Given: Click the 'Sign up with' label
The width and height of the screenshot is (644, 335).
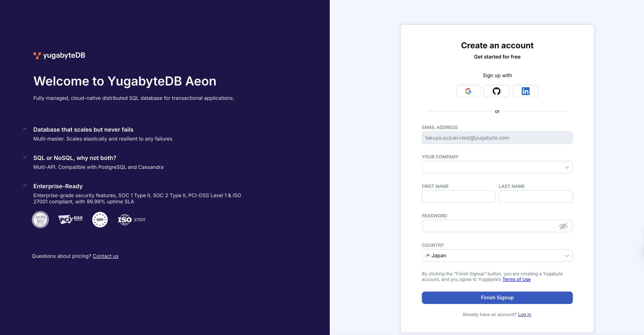Looking at the screenshot, I should 497,75.
